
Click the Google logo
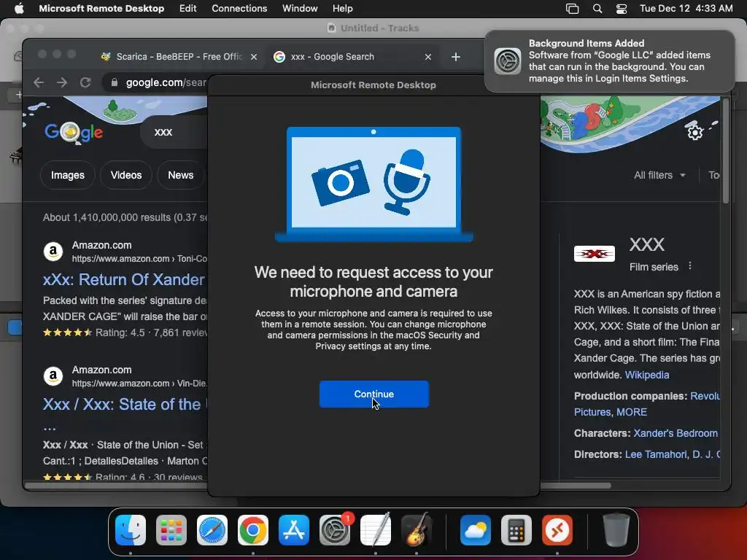pyautogui.click(x=74, y=133)
